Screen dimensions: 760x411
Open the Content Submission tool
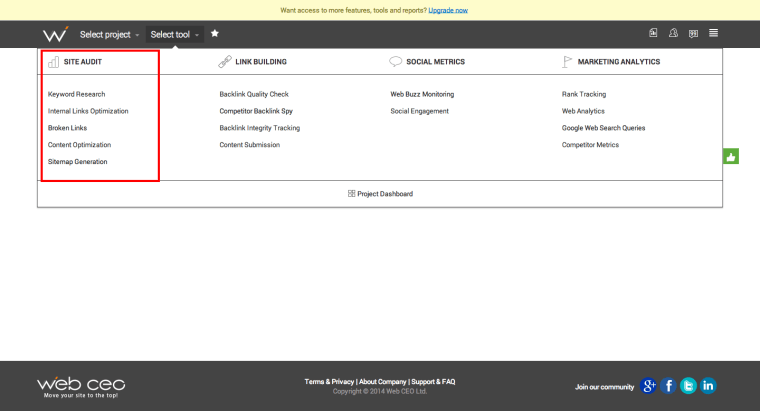(x=250, y=145)
